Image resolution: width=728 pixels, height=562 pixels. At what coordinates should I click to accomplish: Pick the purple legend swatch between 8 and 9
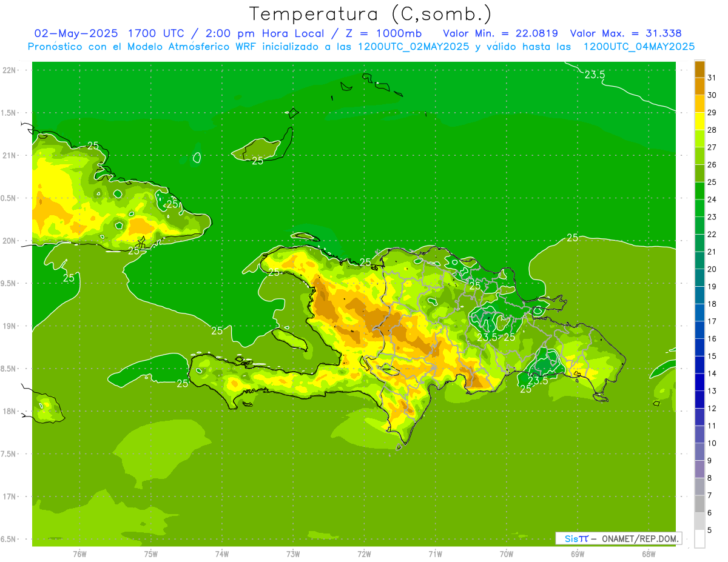coord(699,469)
